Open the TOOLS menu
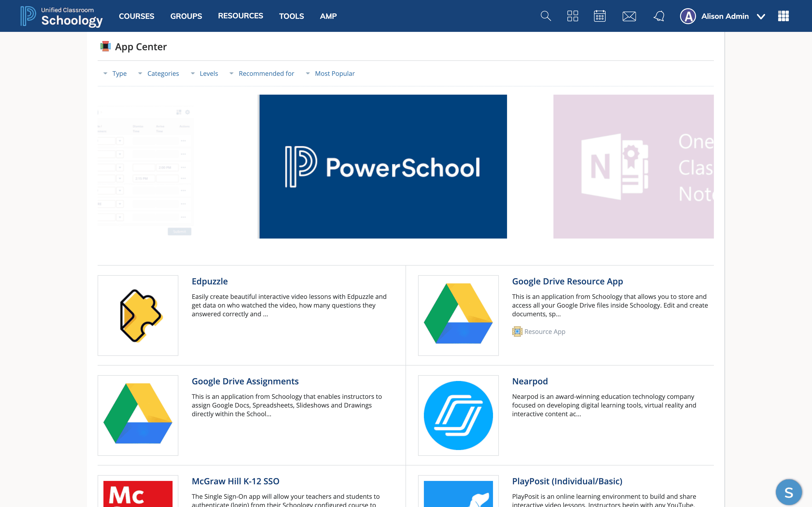The height and width of the screenshot is (507, 812). (x=291, y=16)
